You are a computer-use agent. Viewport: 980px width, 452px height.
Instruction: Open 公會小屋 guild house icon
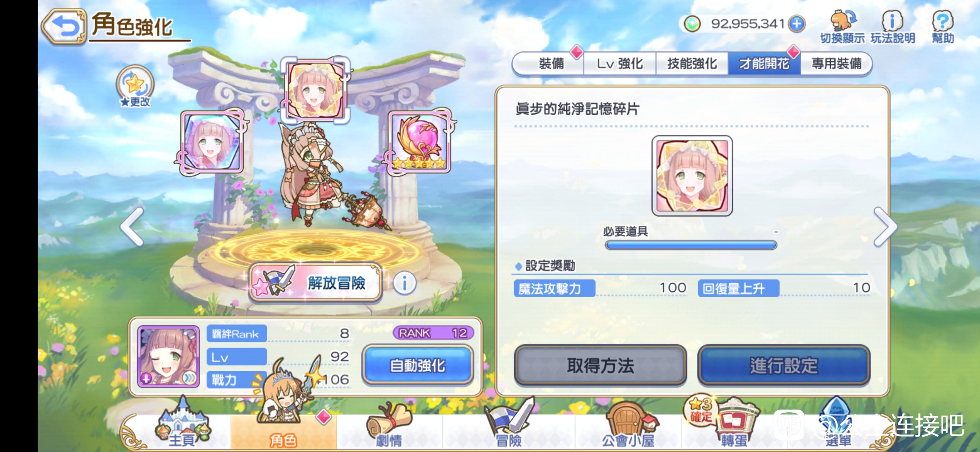coord(628,425)
